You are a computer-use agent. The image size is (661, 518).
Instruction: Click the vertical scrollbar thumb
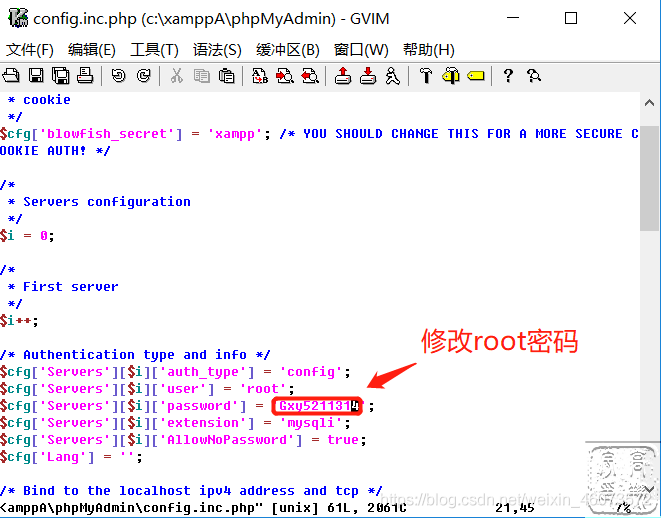[x=650, y=178]
